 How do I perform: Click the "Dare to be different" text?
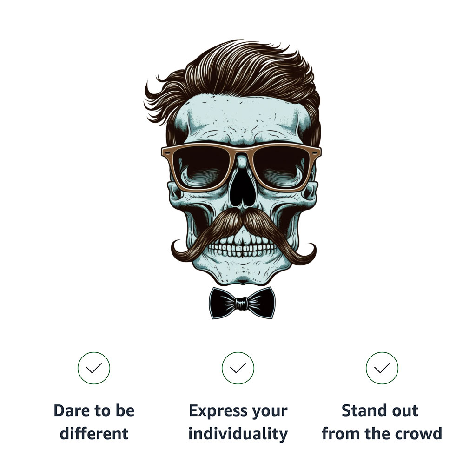click(94, 422)
